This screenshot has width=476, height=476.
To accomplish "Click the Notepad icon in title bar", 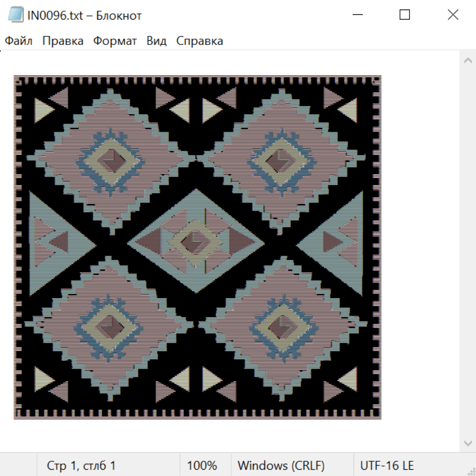I will pos(15,15).
